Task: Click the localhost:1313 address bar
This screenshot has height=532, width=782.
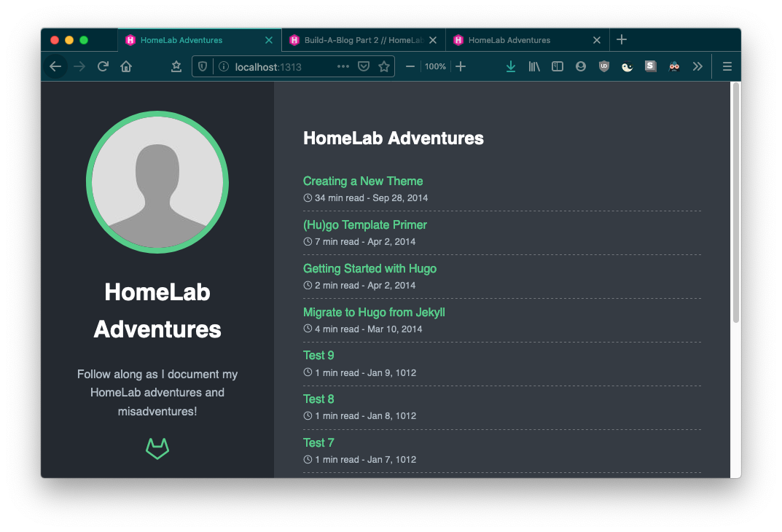Action: point(277,66)
